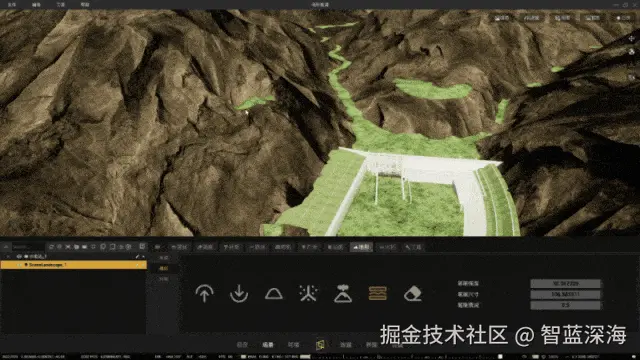Select the highlighted orange stacked-layers brush
The height and width of the screenshot is (360, 640).
(378, 293)
